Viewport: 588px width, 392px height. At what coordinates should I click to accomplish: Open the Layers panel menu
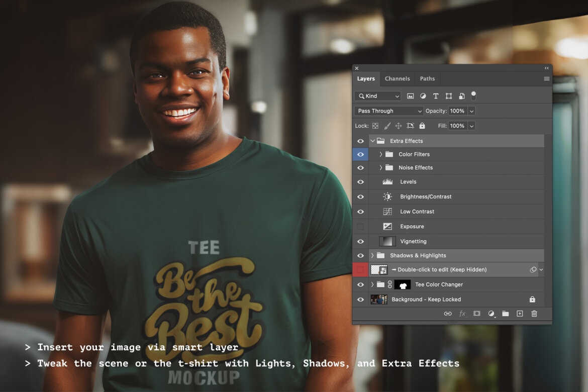click(547, 79)
